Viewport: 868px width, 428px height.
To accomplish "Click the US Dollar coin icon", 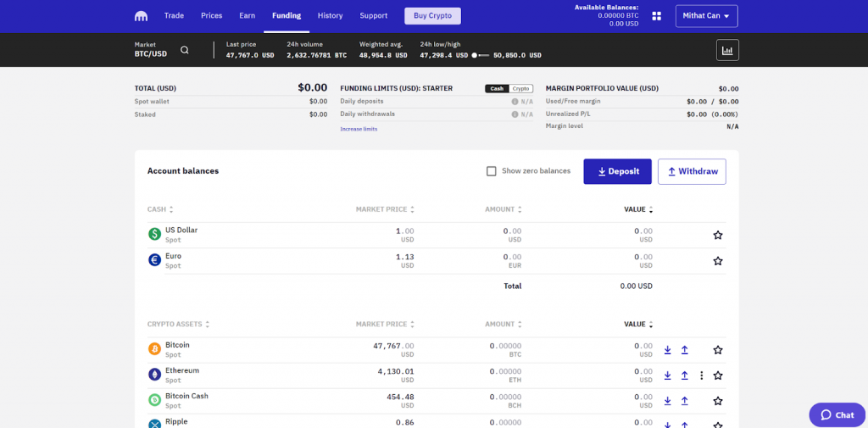I will click(154, 234).
